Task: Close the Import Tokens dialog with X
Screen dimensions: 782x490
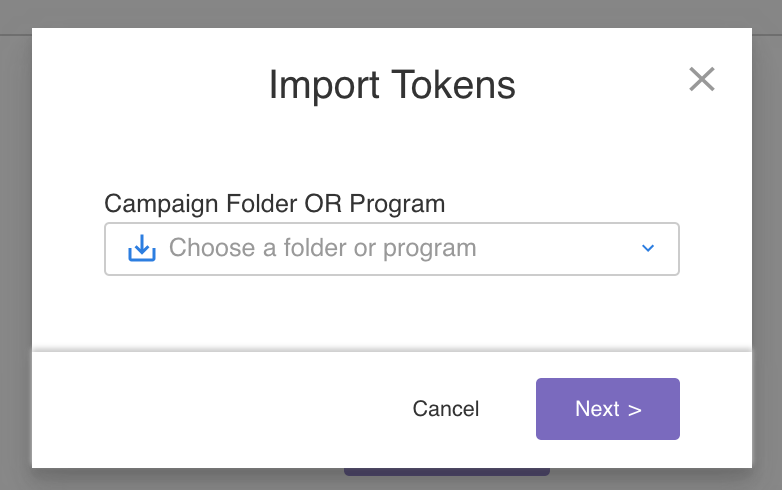Action: click(702, 80)
